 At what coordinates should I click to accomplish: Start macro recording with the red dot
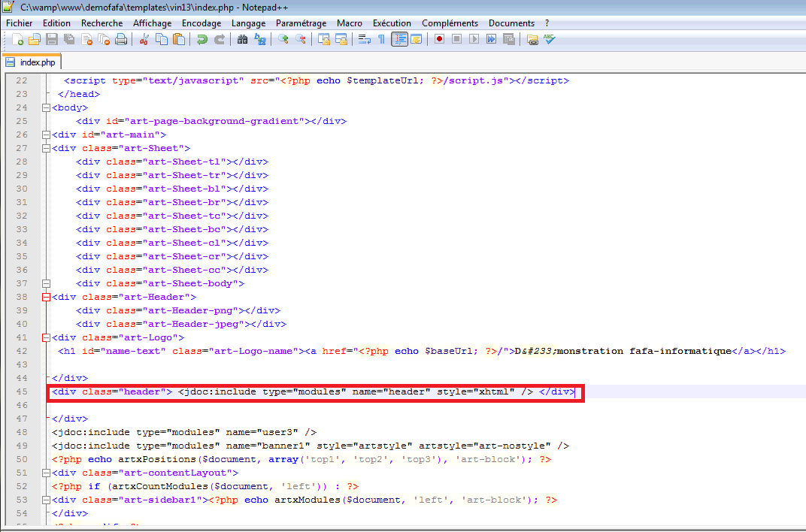click(x=440, y=40)
